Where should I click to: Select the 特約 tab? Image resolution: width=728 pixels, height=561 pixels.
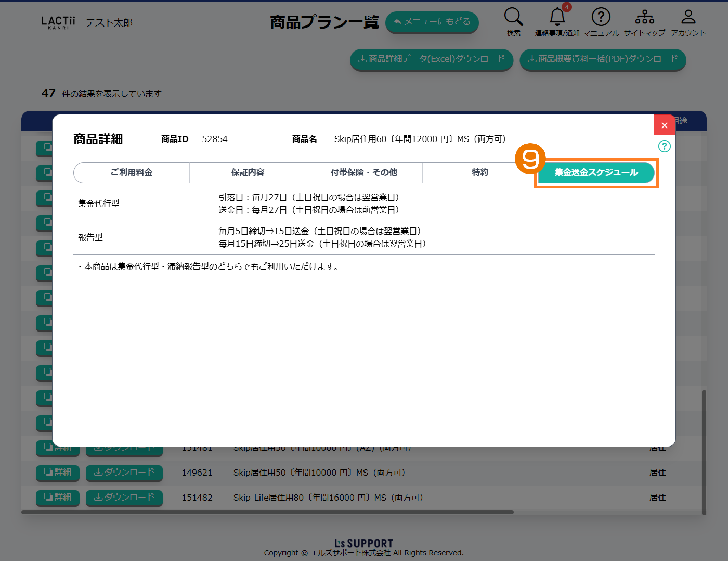coord(479,172)
